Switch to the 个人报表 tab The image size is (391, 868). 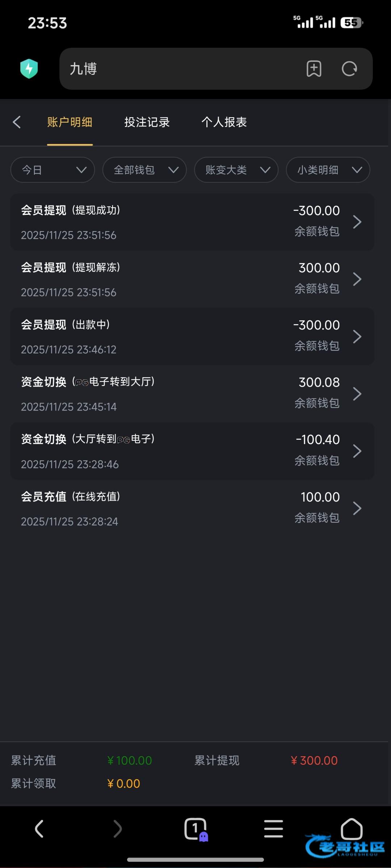[224, 122]
